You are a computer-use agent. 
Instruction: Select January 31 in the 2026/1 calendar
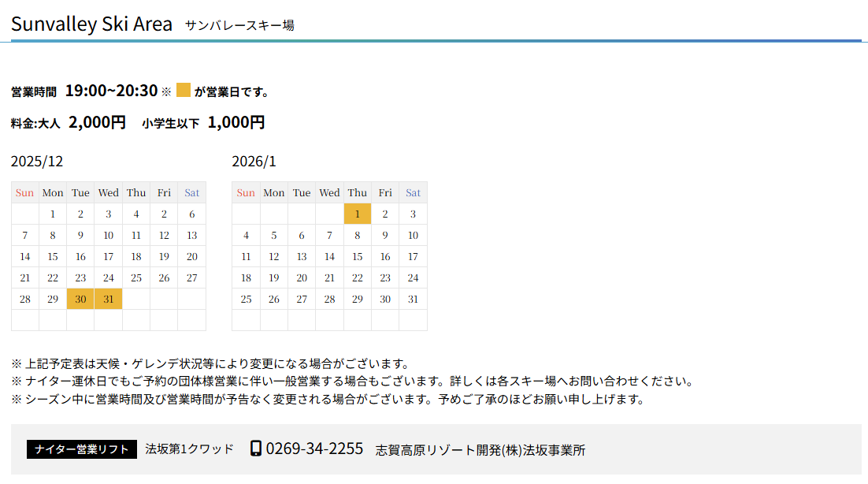coord(413,299)
